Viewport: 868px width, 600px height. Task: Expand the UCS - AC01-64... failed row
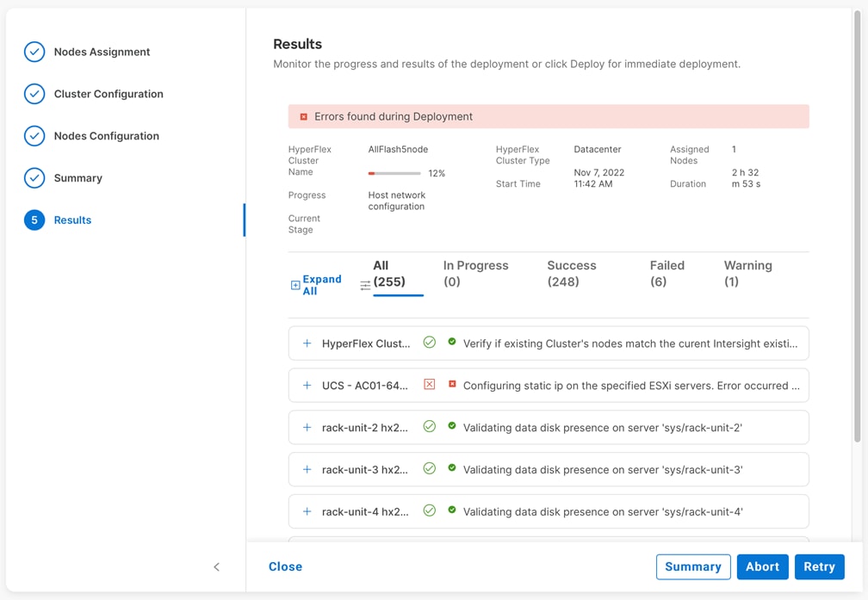[307, 386]
